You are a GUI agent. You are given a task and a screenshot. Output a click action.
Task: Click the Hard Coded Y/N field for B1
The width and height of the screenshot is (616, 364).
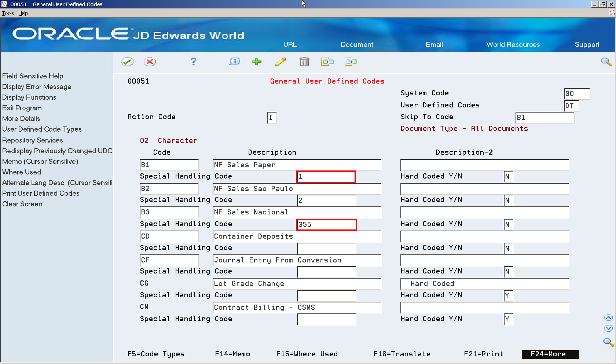click(x=508, y=177)
